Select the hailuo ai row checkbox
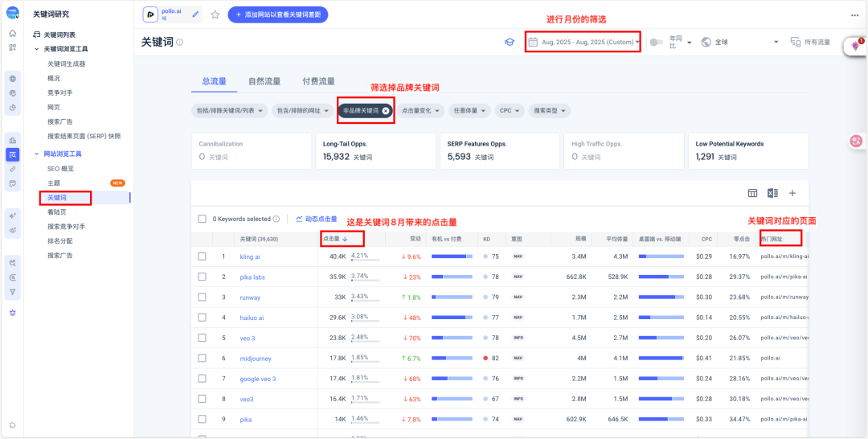Image resolution: width=868 pixels, height=439 pixels. pyautogui.click(x=202, y=318)
